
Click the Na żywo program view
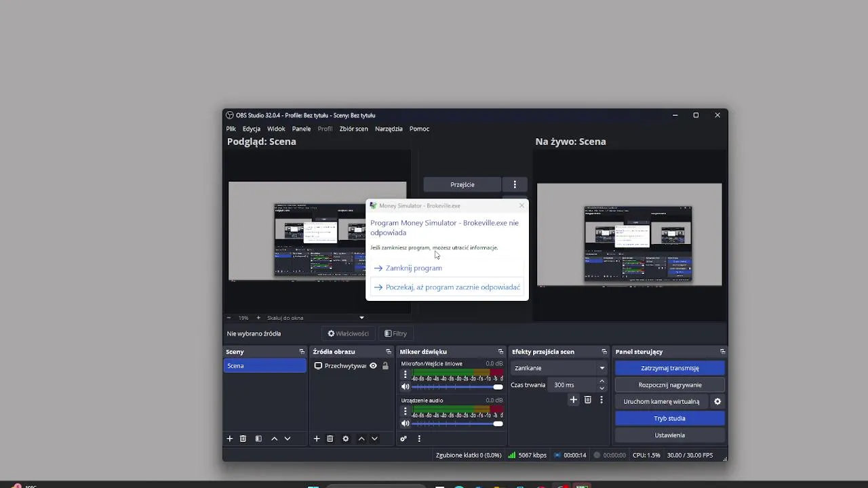point(629,235)
